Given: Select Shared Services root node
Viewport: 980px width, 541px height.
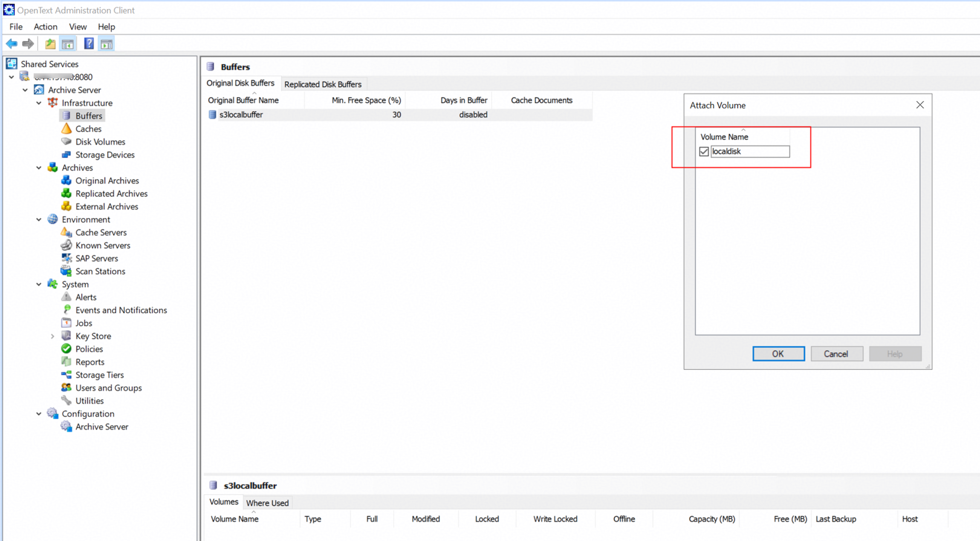Looking at the screenshot, I should 49,64.
